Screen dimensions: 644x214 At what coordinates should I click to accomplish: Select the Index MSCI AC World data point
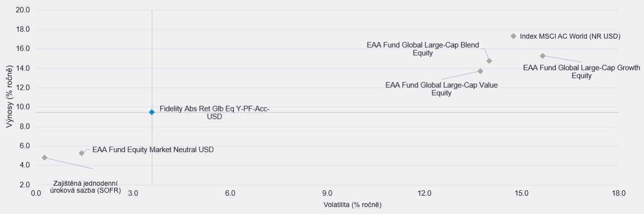[513, 36]
